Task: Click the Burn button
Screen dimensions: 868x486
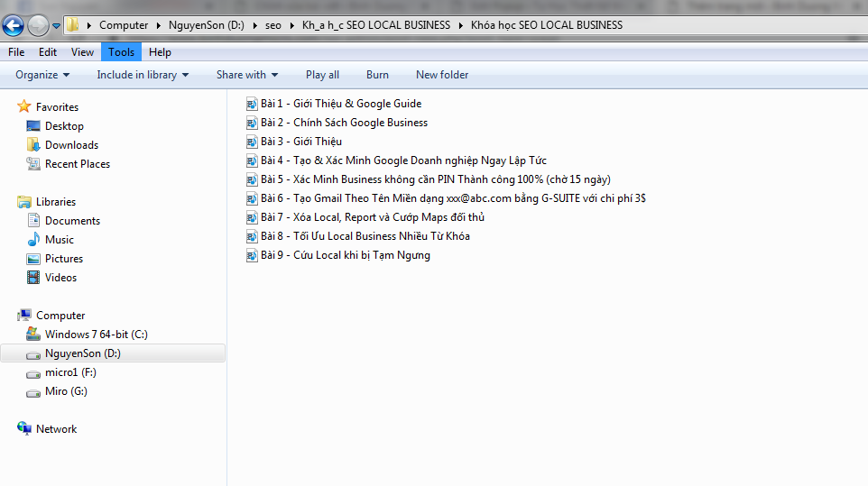Action: tap(377, 75)
